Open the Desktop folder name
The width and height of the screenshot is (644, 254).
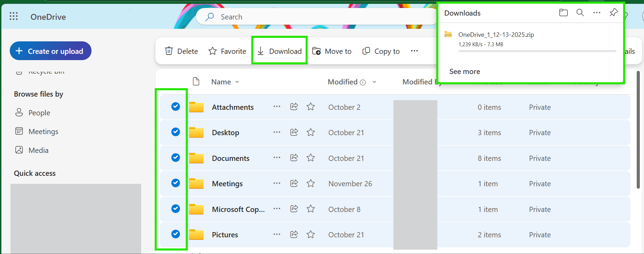click(x=225, y=132)
